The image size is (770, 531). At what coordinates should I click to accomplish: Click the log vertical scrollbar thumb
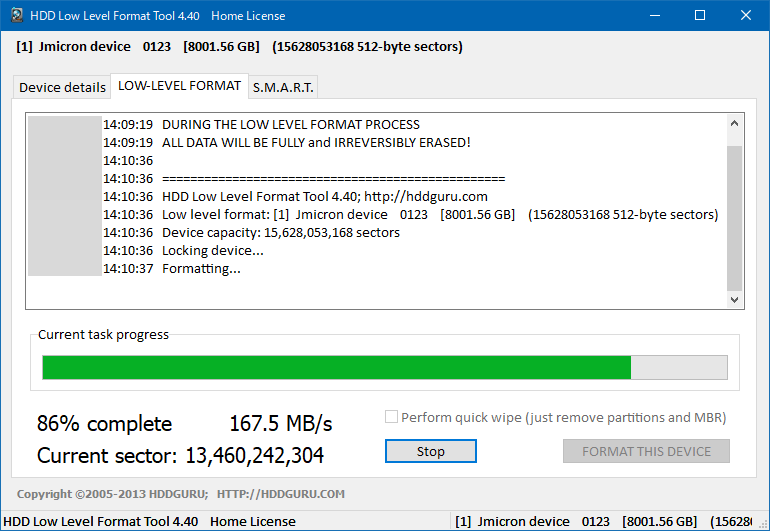[x=734, y=218]
